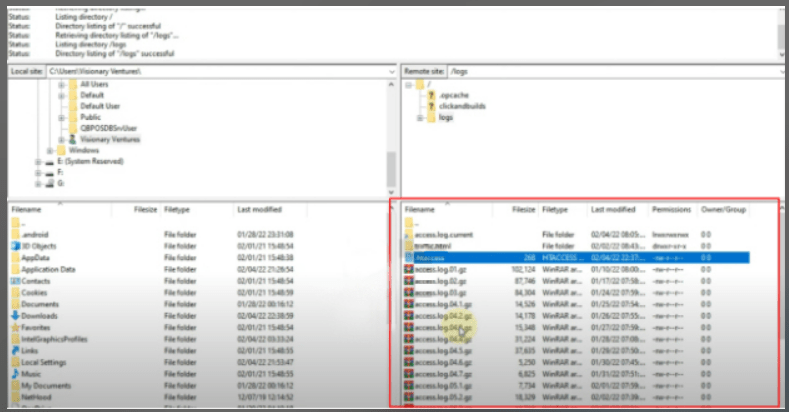Expand the Visionary Ventures tree node
This screenshot has width=789, height=412.
coord(61,140)
